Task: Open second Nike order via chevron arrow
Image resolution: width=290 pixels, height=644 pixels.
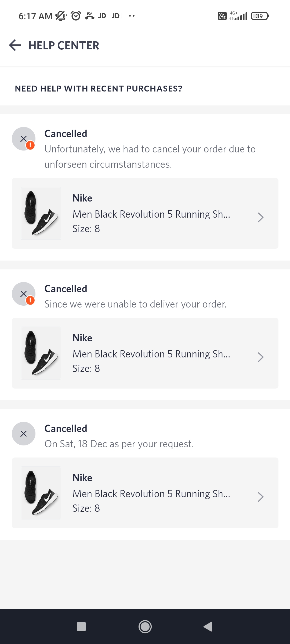Action: 260,357
